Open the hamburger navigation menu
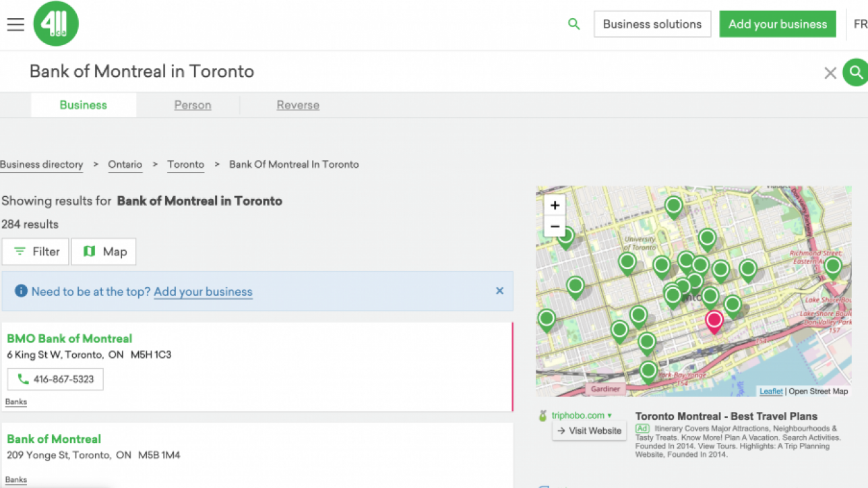Viewport: 868px width, 488px height. [x=15, y=24]
